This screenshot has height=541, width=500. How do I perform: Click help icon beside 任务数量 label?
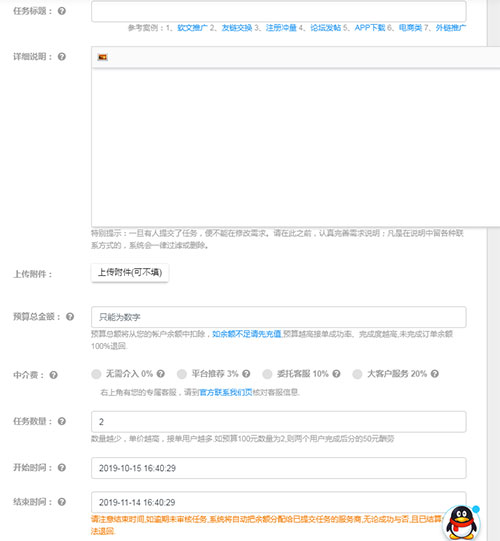pos(62,421)
